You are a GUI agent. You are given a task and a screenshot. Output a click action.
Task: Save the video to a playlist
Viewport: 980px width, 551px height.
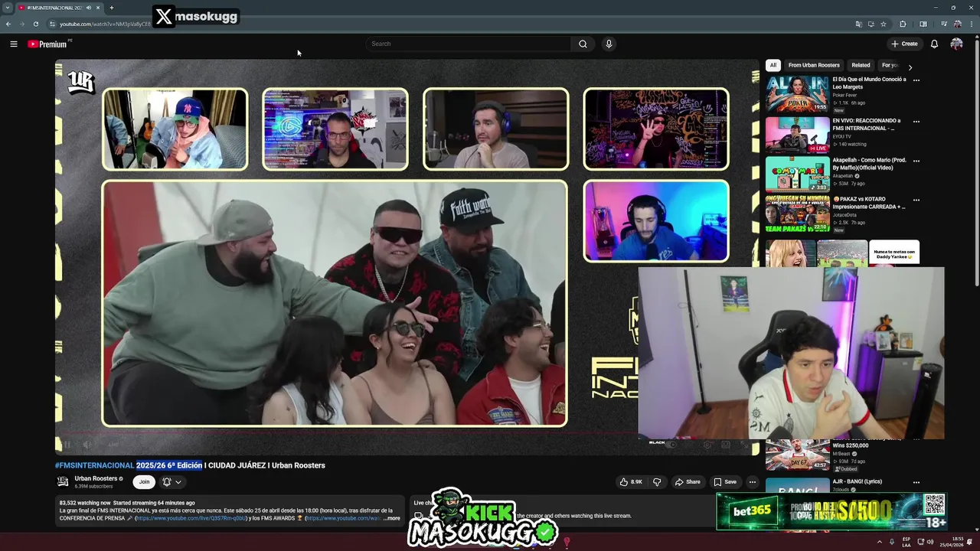724,482
